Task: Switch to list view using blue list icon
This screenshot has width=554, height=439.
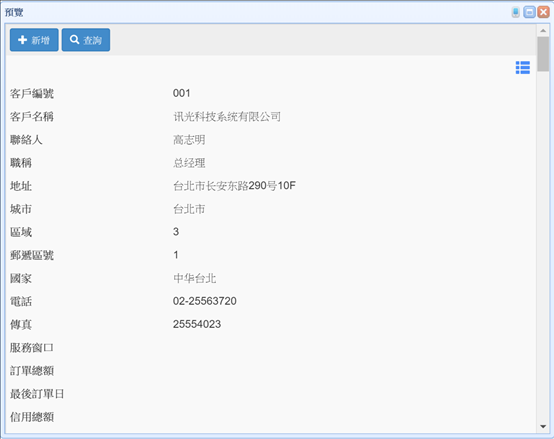Action: [x=523, y=67]
